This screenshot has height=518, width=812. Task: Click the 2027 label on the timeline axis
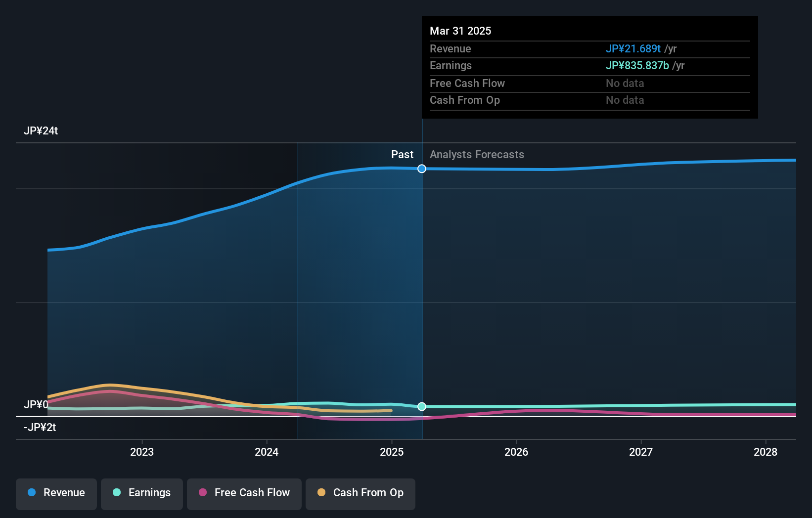click(640, 451)
